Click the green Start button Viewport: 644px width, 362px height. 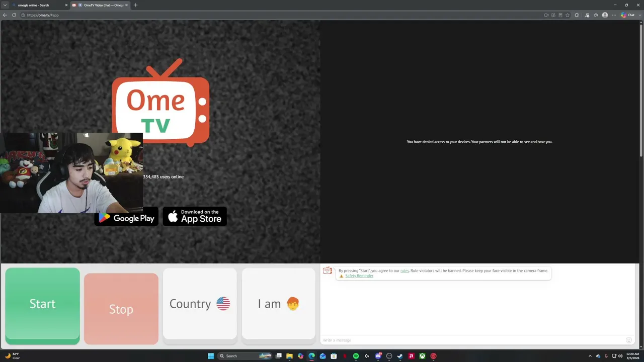[x=42, y=306]
